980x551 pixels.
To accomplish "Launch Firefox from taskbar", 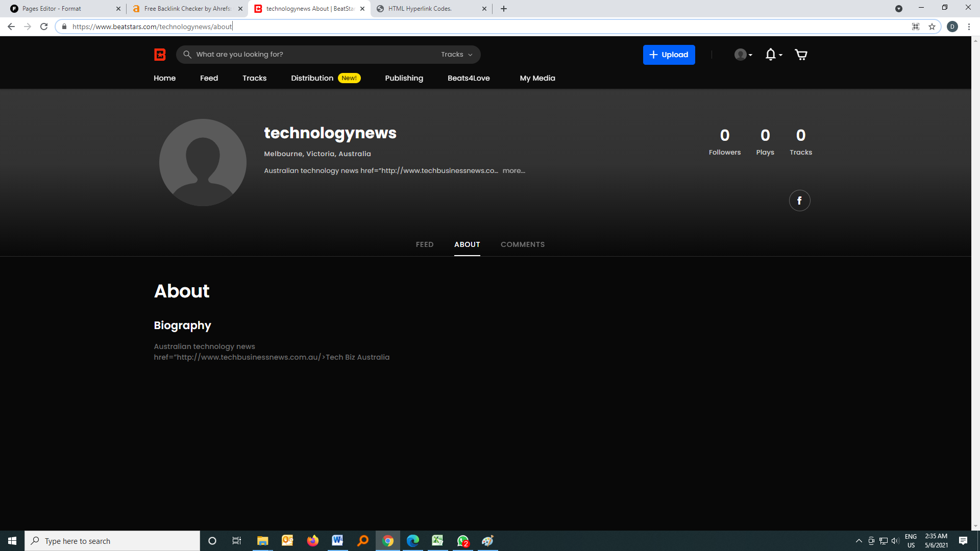I will (x=312, y=541).
